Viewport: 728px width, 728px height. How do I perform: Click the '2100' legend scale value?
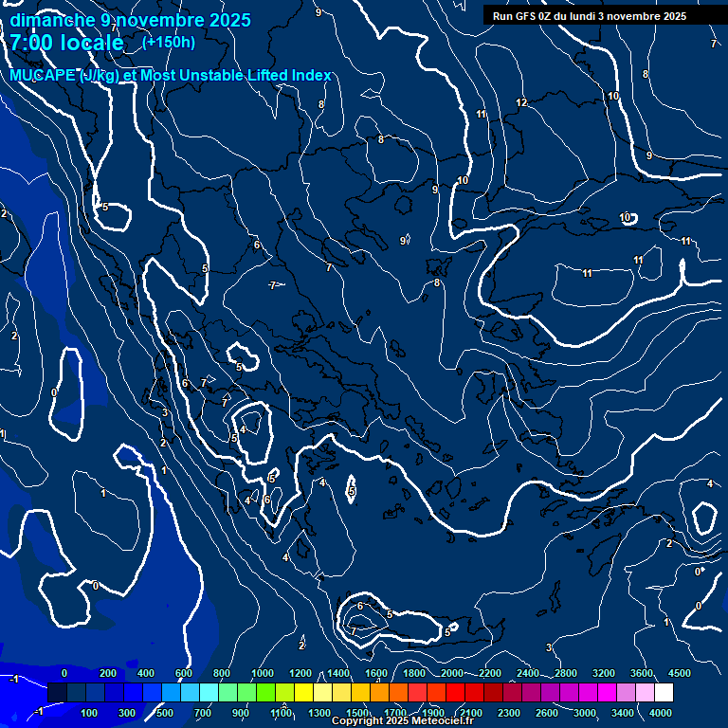coord(471,713)
